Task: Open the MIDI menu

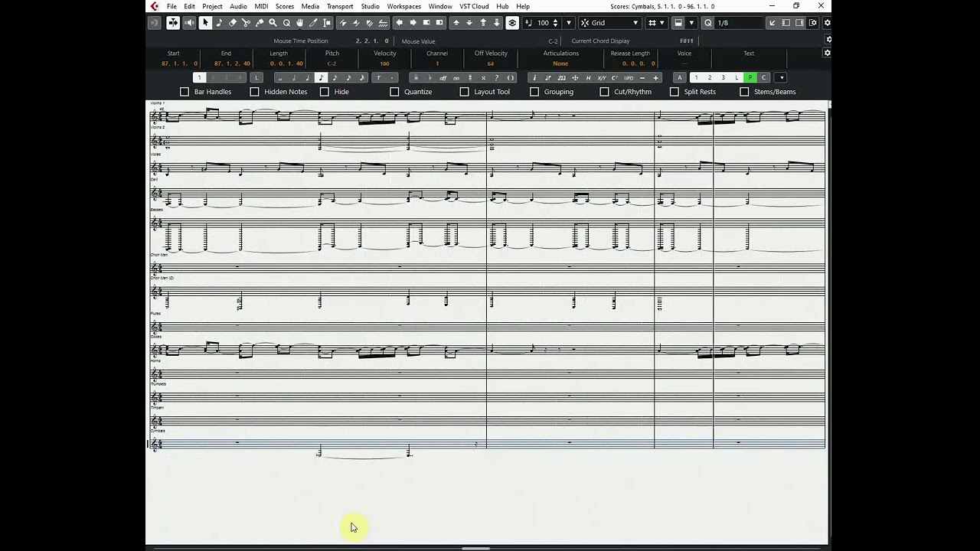Action: click(261, 6)
